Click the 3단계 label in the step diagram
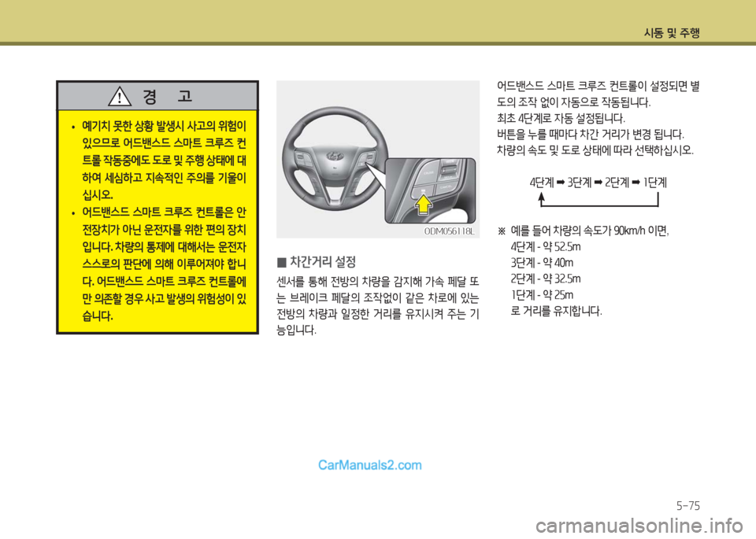Viewport: 756px width, 539px height. point(579,183)
